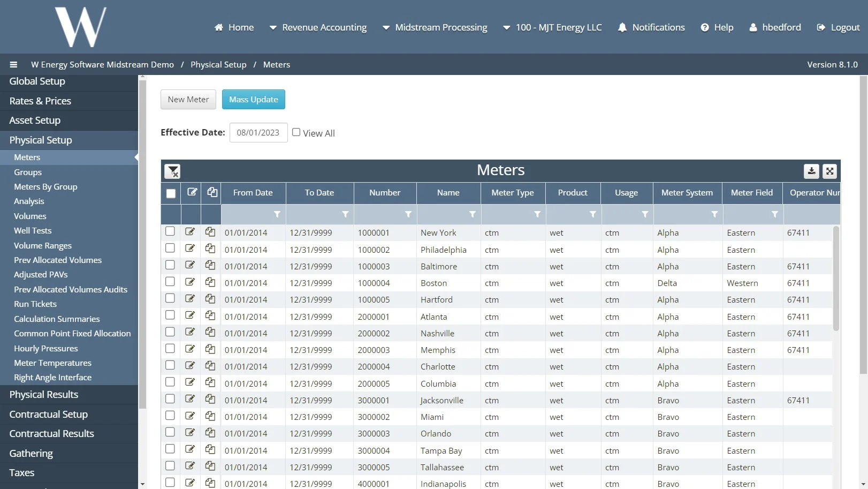Open the Revenue Accounting dropdown

point(318,27)
